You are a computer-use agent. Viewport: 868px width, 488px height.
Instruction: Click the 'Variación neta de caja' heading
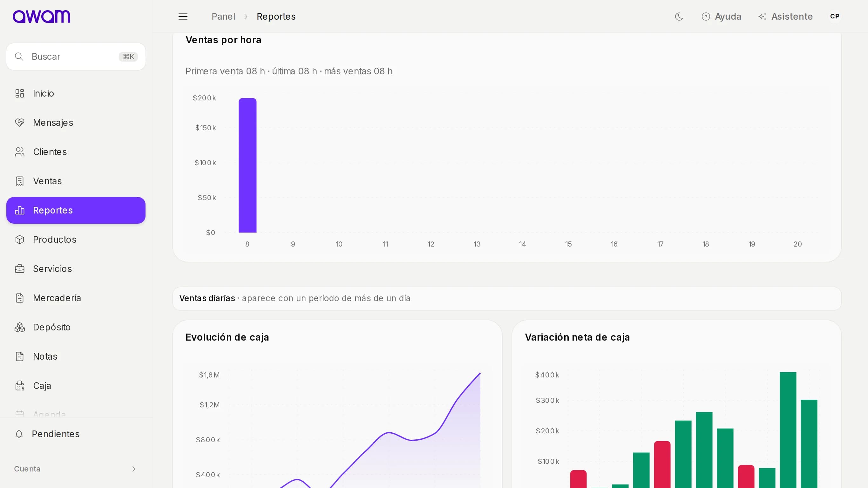point(577,337)
